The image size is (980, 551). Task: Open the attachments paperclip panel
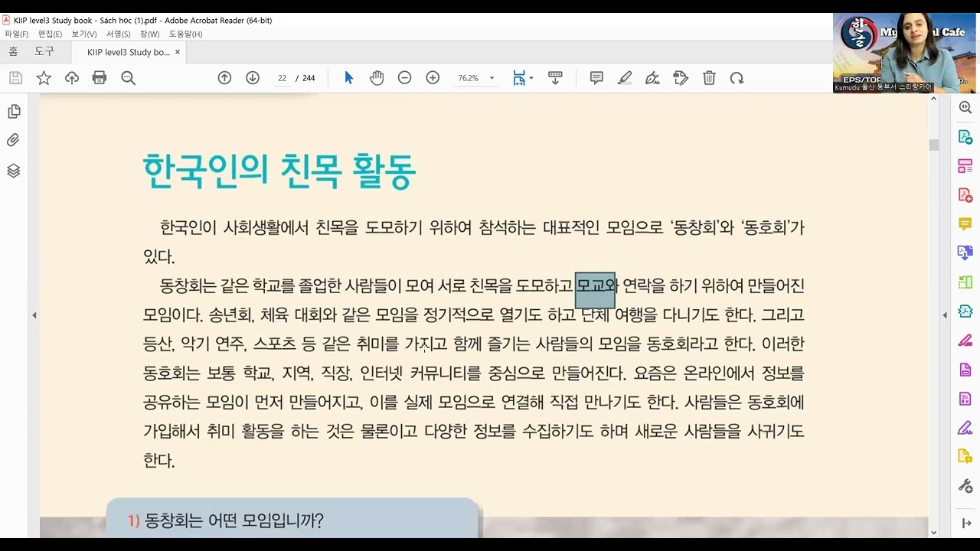click(14, 140)
